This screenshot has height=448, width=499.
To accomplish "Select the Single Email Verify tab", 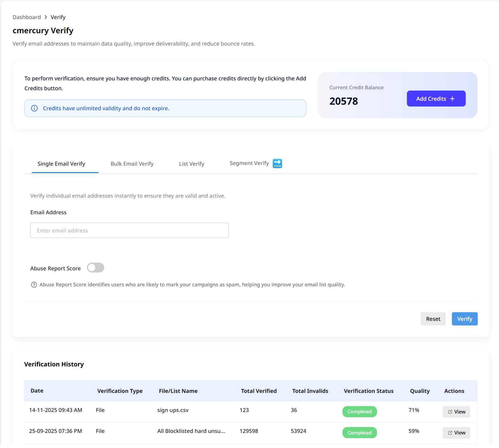I will pos(61,164).
